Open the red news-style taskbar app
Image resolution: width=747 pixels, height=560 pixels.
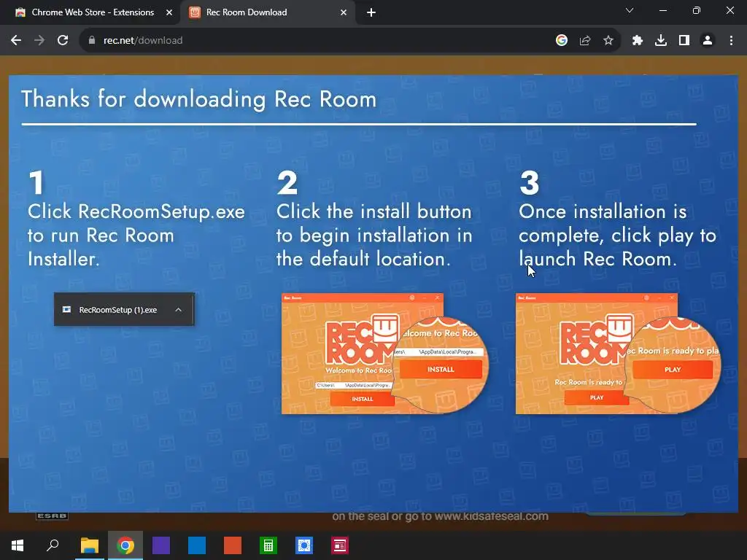pos(340,545)
